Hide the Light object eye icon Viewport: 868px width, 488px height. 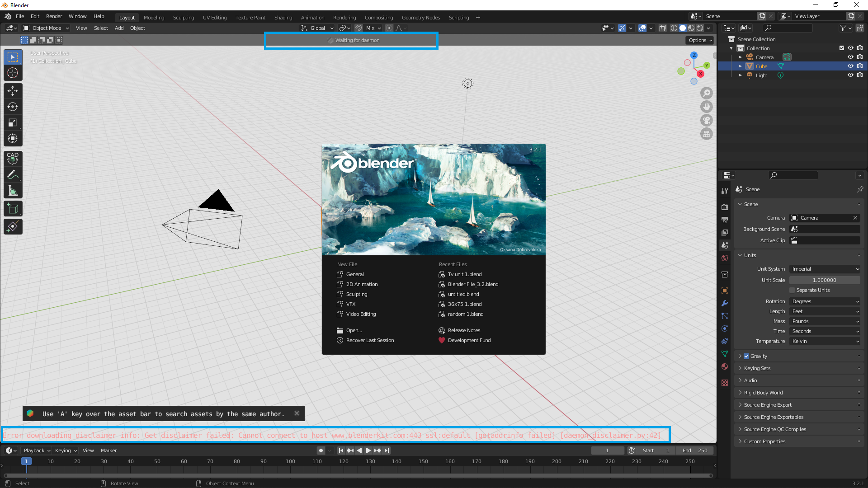pyautogui.click(x=850, y=75)
